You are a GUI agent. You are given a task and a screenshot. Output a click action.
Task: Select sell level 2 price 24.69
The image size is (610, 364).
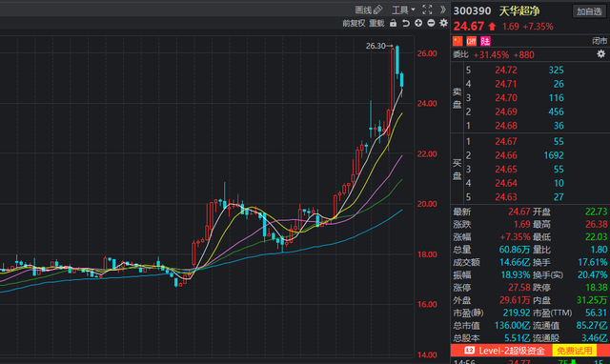click(x=506, y=112)
